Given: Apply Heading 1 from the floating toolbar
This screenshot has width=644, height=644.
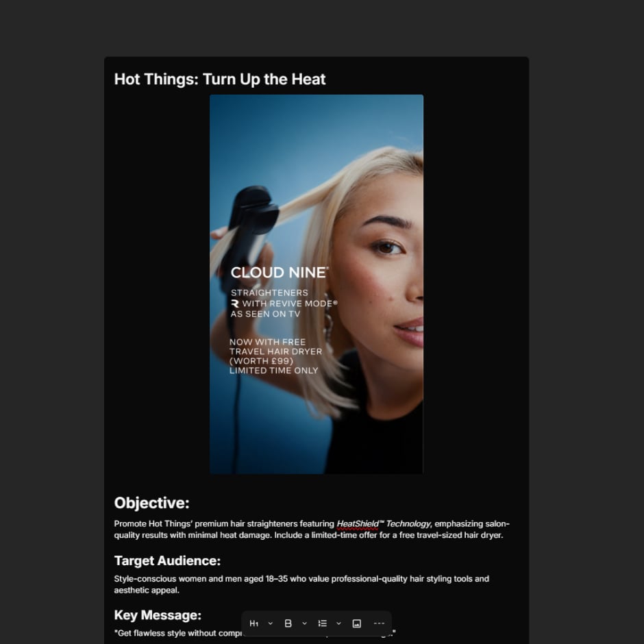Looking at the screenshot, I should coord(253,623).
